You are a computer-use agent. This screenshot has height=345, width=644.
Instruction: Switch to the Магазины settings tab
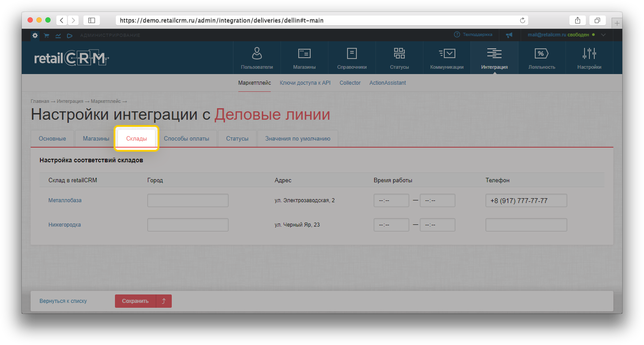click(96, 138)
